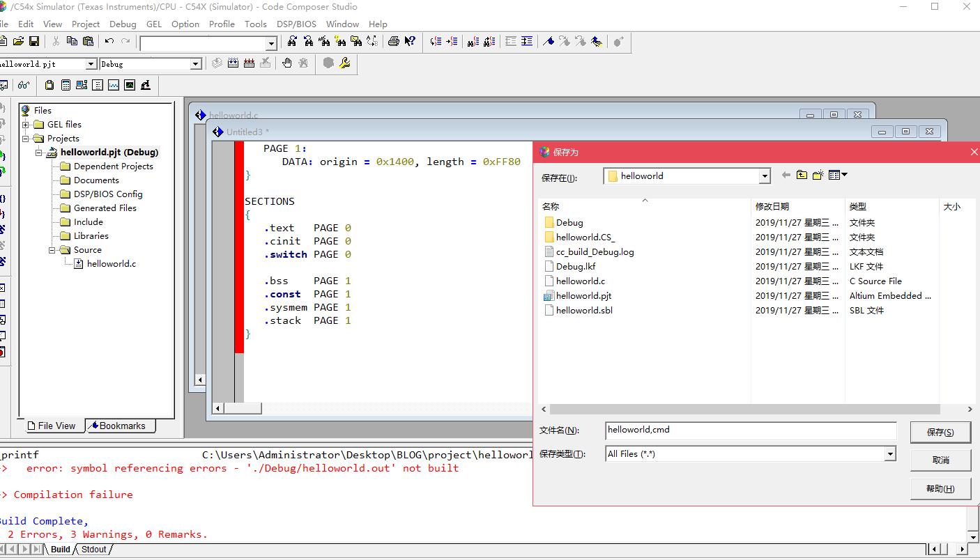Viewport: 980px width, 560px height.
Task: Collapse the Source folder in project tree
Action: point(52,250)
